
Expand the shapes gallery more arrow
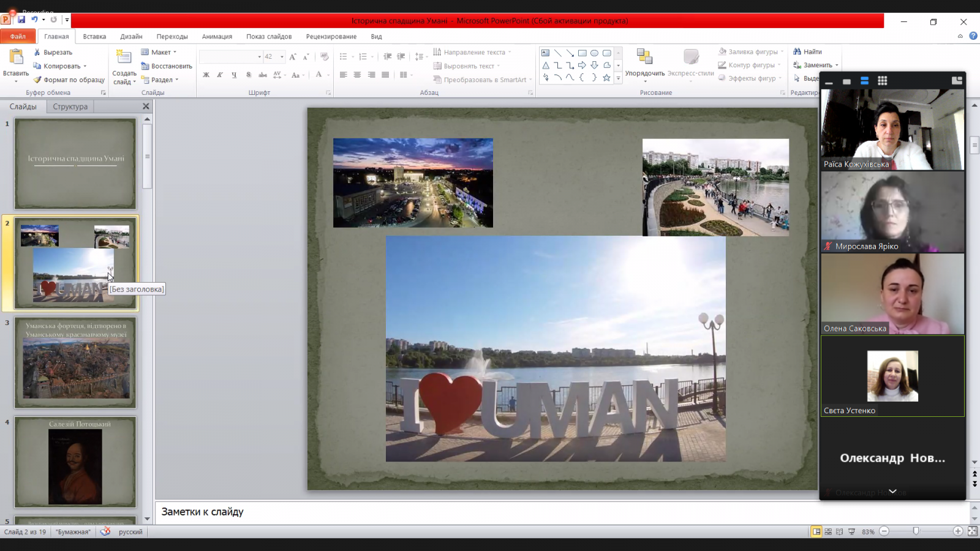618,78
